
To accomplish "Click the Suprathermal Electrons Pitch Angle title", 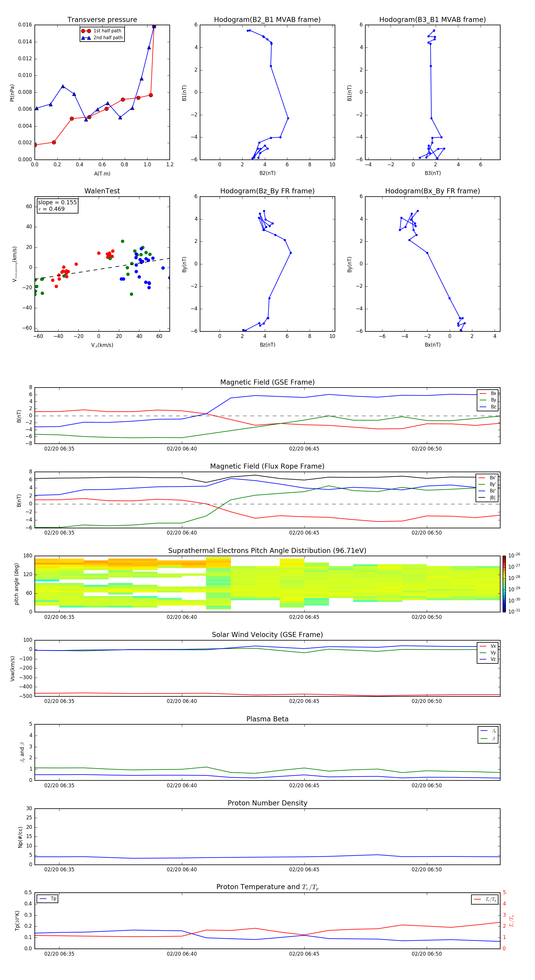I will pyautogui.click(x=267, y=551).
